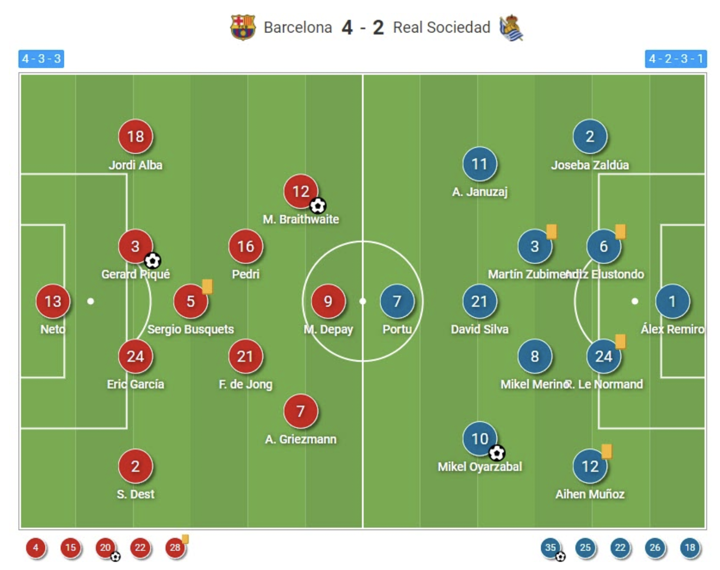Click Sergio Busquets' yellow card icon
Screen dimensions: 720x570
point(207,286)
